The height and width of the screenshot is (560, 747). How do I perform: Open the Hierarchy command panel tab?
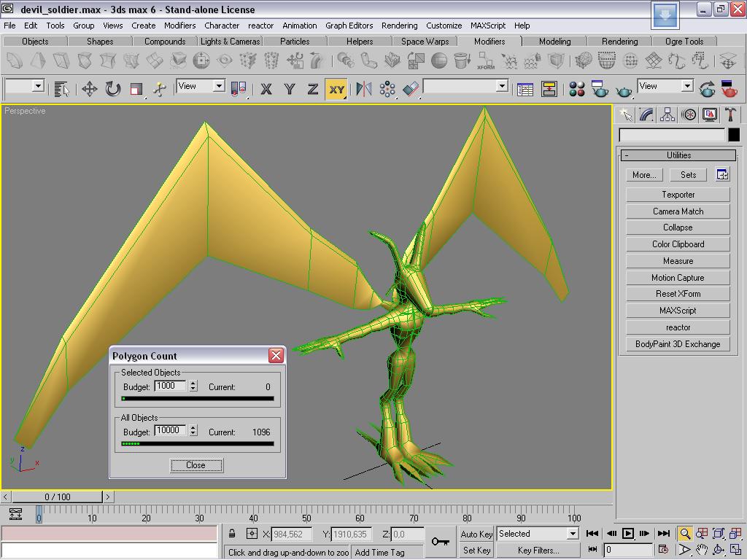point(667,114)
